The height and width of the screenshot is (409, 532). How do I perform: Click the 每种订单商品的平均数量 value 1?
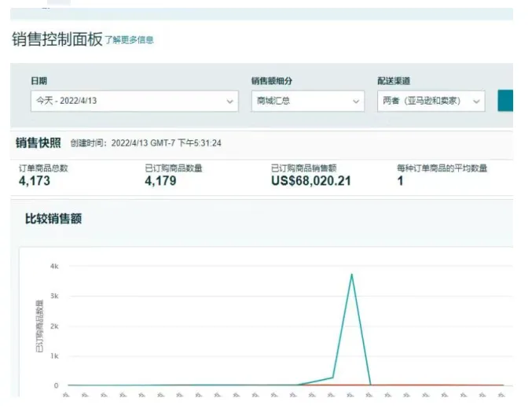(400, 181)
